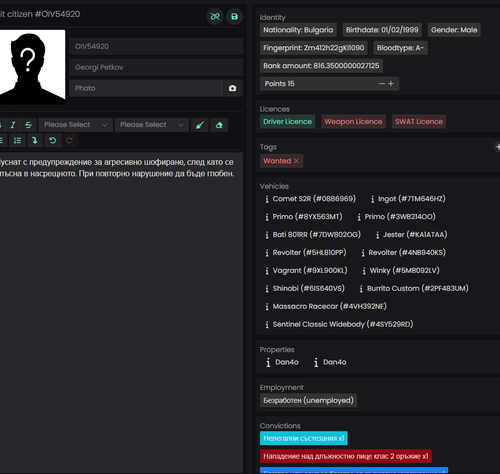This screenshot has height=474, width=500.
Task: Click the Shinobi (#6IS640VS) vehicle name
Action: pyautogui.click(x=309, y=288)
